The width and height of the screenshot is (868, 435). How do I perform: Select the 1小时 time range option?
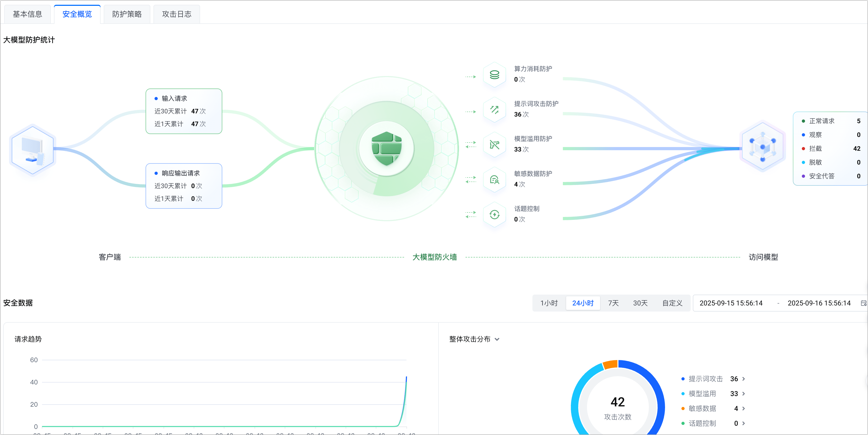click(549, 303)
